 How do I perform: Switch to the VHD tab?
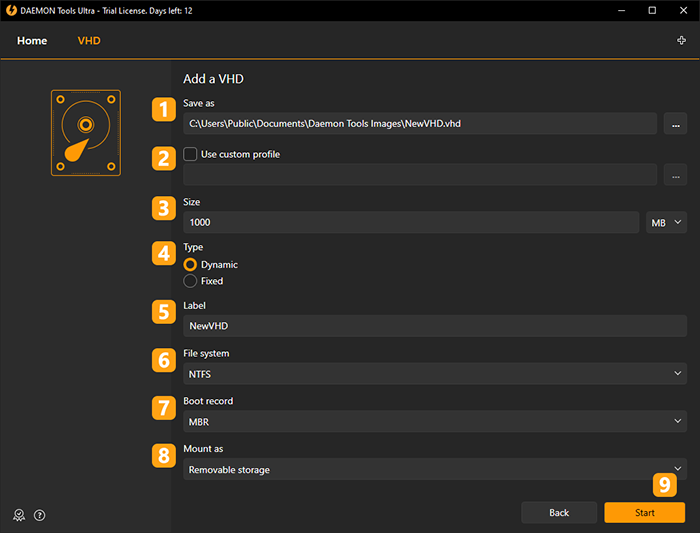coord(89,41)
